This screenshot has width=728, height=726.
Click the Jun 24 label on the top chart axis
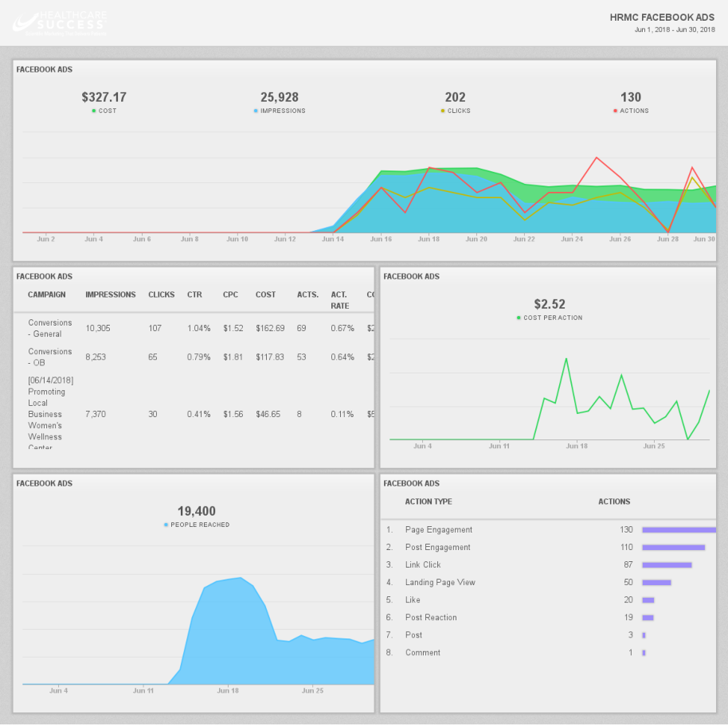[x=572, y=240]
